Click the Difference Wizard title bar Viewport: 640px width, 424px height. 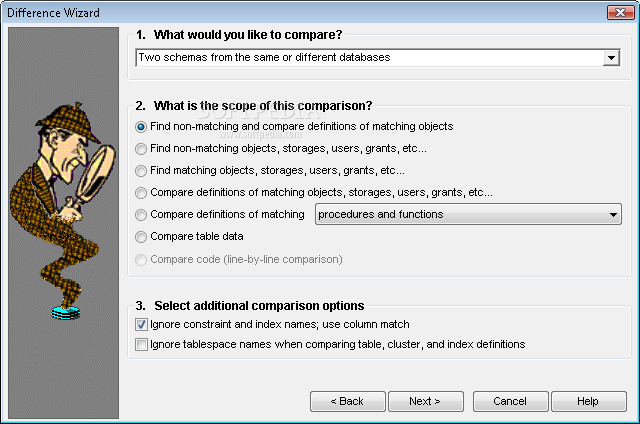click(306, 13)
